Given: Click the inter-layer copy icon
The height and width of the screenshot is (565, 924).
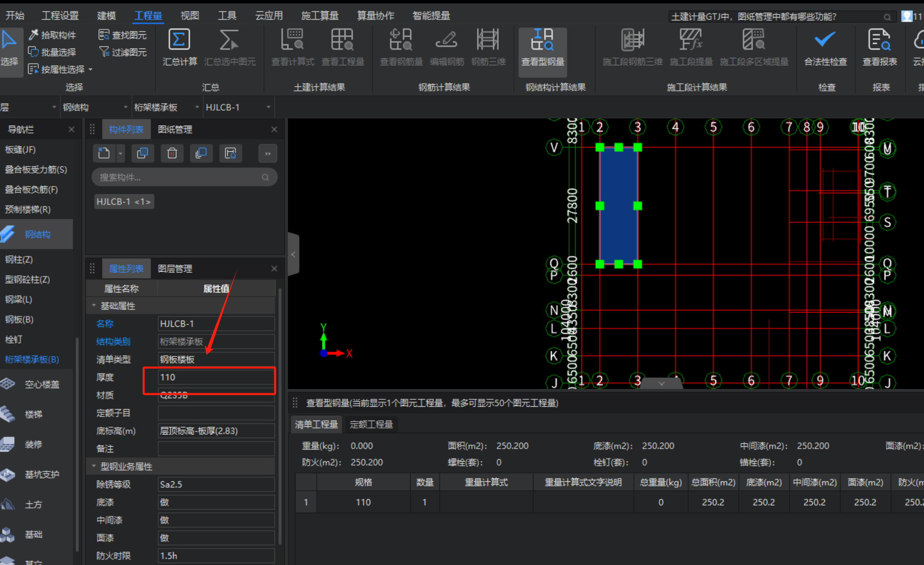Looking at the screenshot, I should click(x=201, y=153).
